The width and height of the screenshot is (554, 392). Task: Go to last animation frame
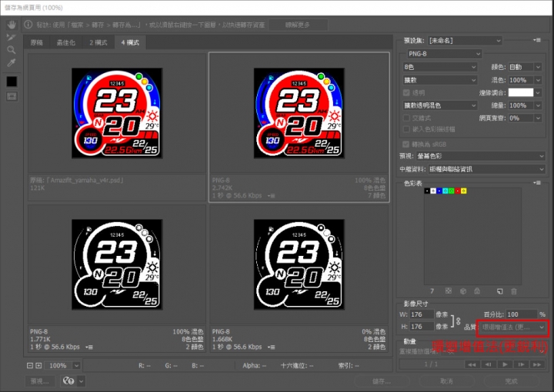pos(537,364)
